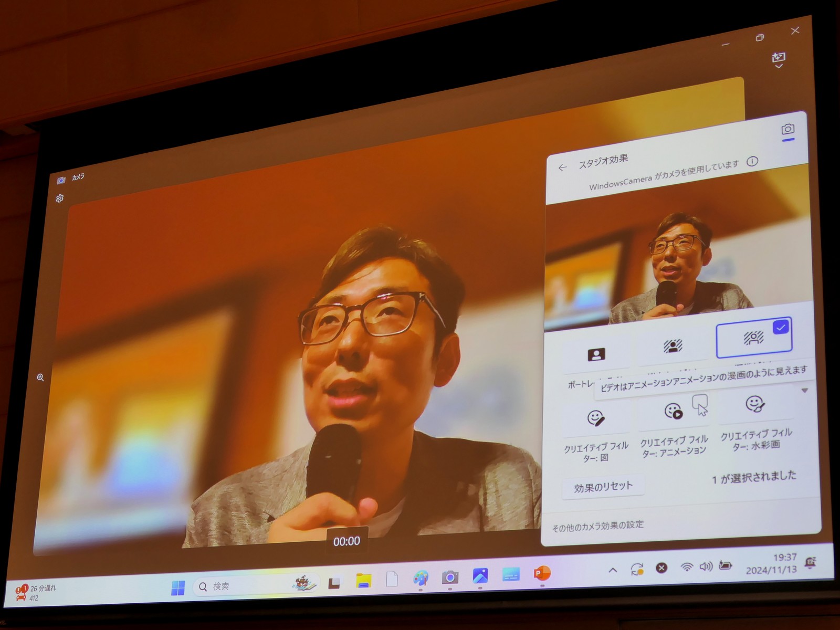This screenshot has width=840, height=630.
Task: Open the studio effects icon near window top
Action: (779, 59)
